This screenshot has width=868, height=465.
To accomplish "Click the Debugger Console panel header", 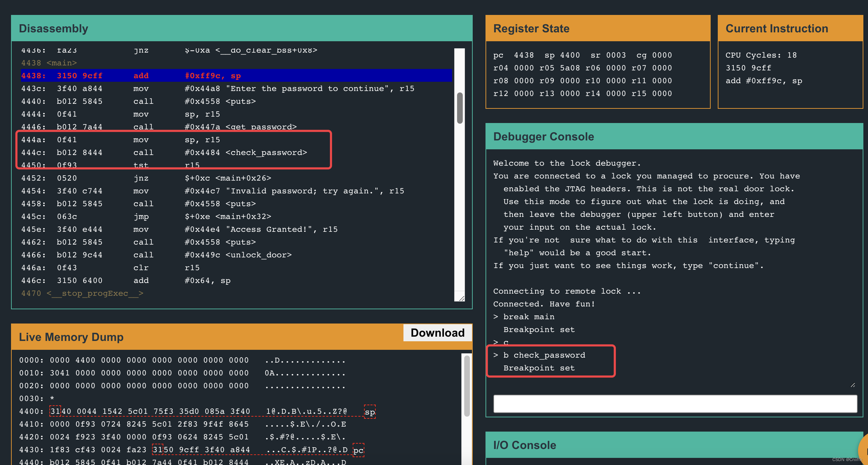I will pos(674,136).
